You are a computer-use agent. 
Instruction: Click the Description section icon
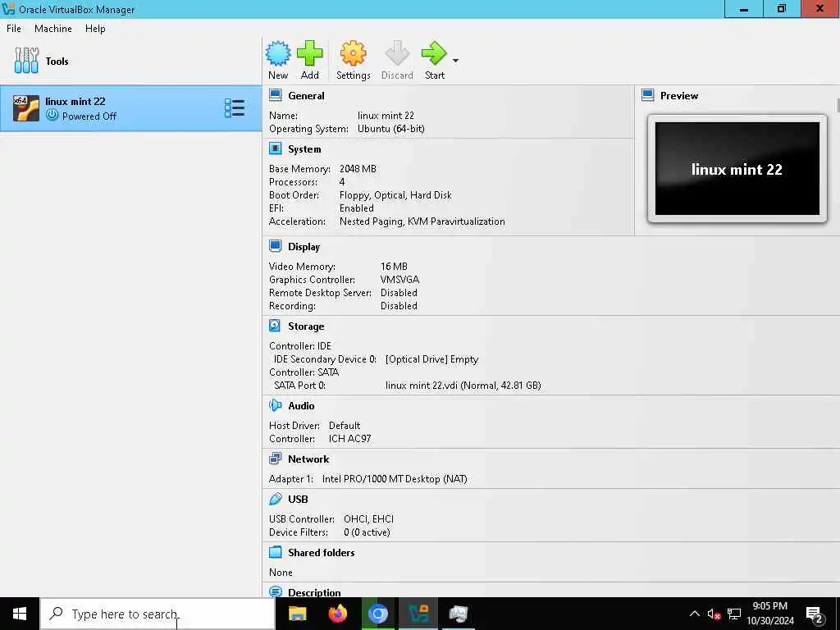[276, 591]
